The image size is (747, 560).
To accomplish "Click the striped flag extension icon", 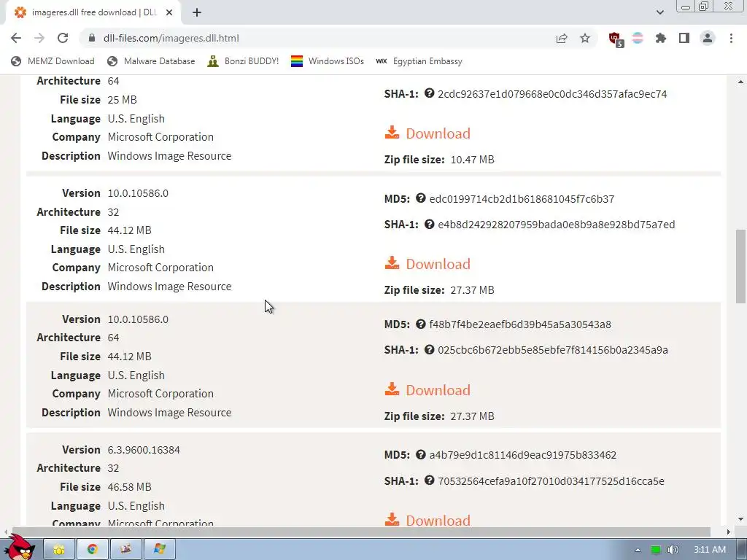I will pos(638,38).
